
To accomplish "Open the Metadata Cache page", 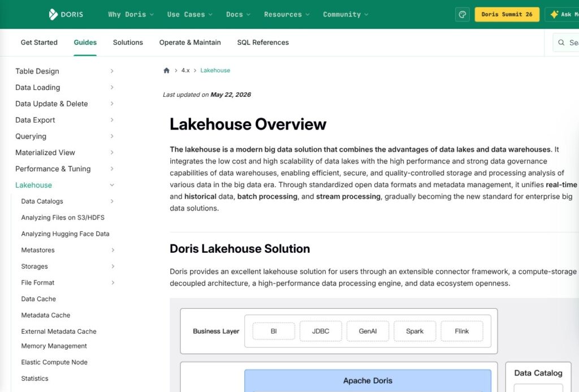I will 46,315.
